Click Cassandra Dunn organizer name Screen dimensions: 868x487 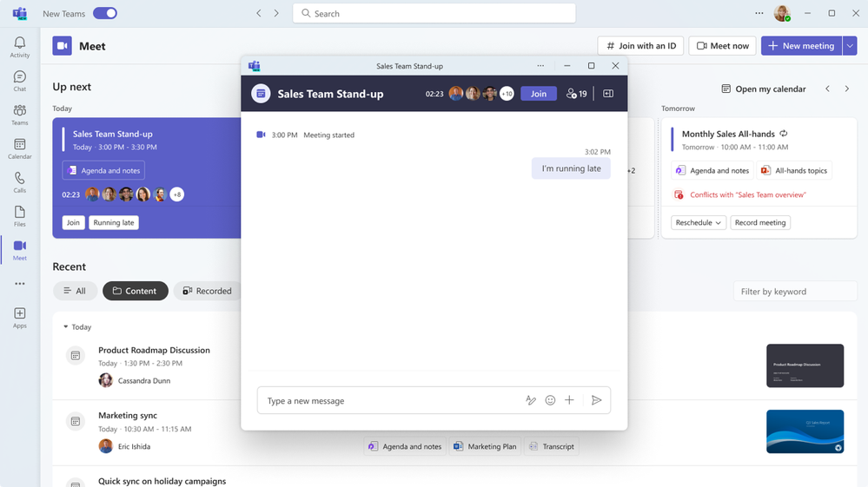click(144, 380)
